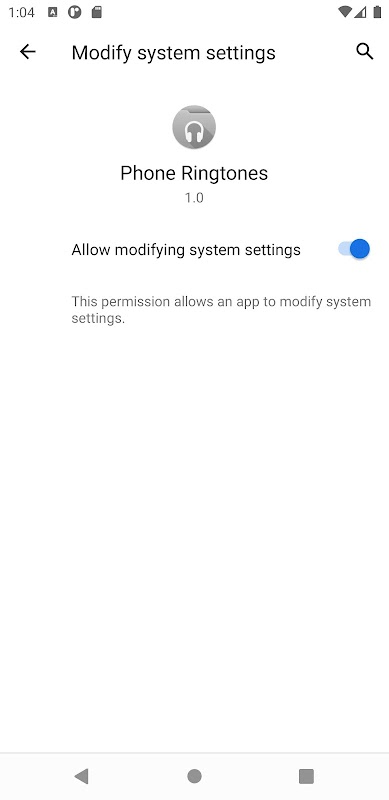Image resolution: width=389 pixels, height=800 pixels.
Task: Tap the Phone Ringtones app name
Action: [194, 173]
